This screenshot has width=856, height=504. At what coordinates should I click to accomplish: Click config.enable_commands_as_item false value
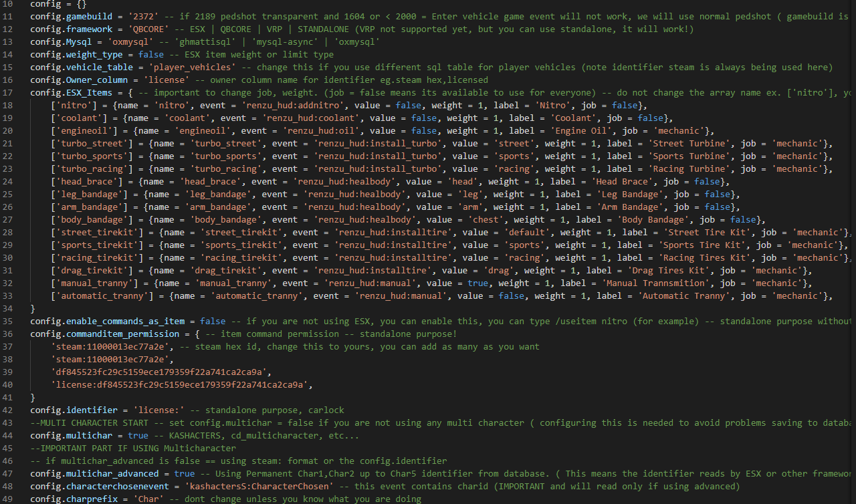coord(213,322)
